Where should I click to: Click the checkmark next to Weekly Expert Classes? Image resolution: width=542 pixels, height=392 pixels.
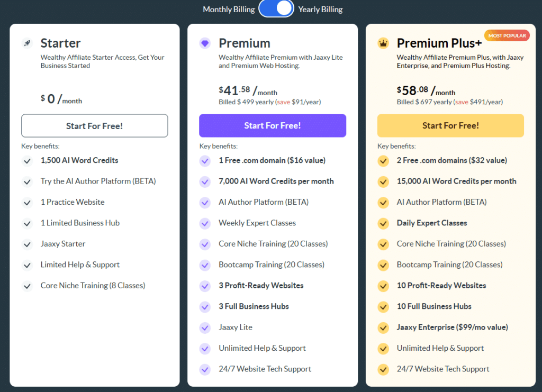point(205,223)
